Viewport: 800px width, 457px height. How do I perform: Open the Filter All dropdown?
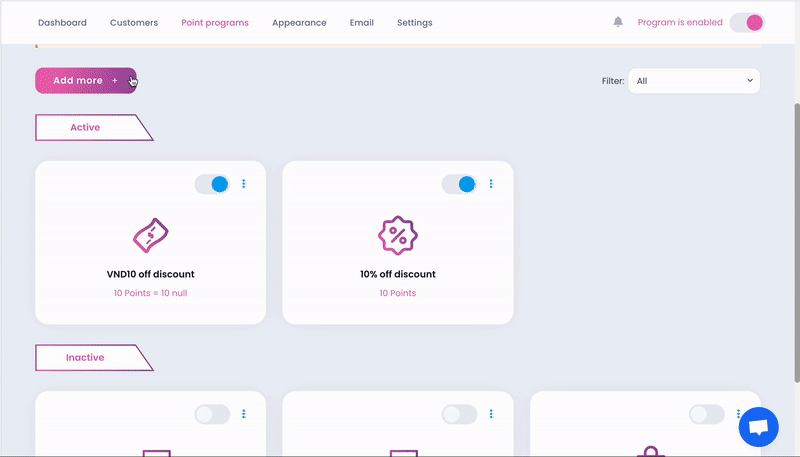694,81
